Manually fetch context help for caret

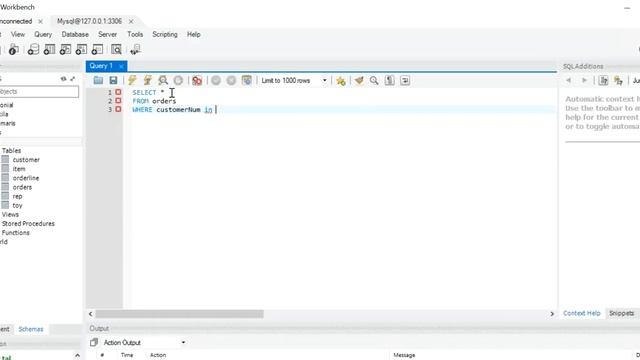click(x=603, y=80)
